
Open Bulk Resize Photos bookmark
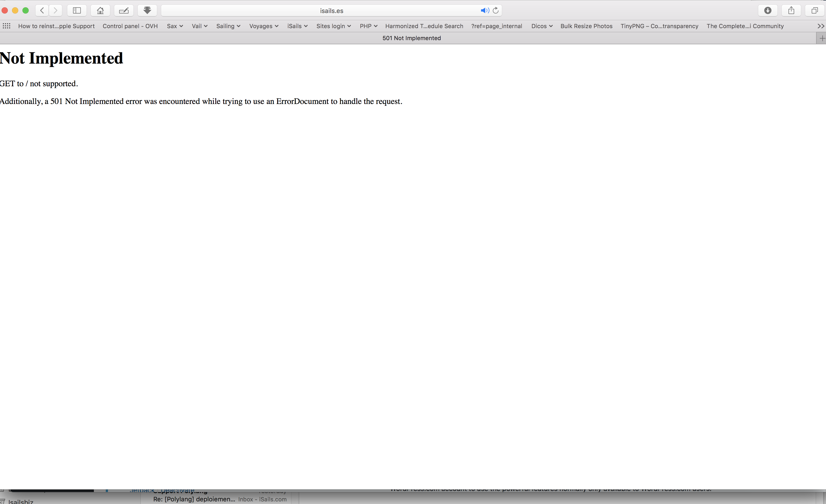pyautogui.click(x=586, y=26)
